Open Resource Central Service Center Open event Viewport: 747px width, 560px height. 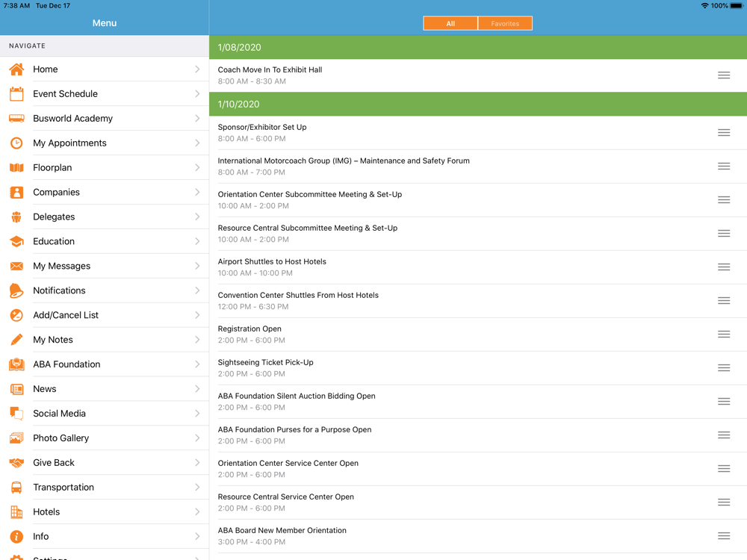pyautogui.click(x=478, y=503)
